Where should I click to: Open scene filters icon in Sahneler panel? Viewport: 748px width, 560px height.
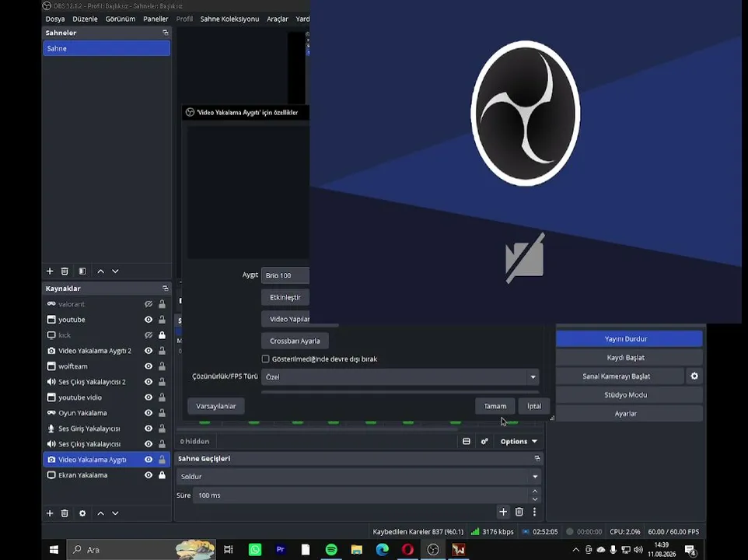(82, 271)
